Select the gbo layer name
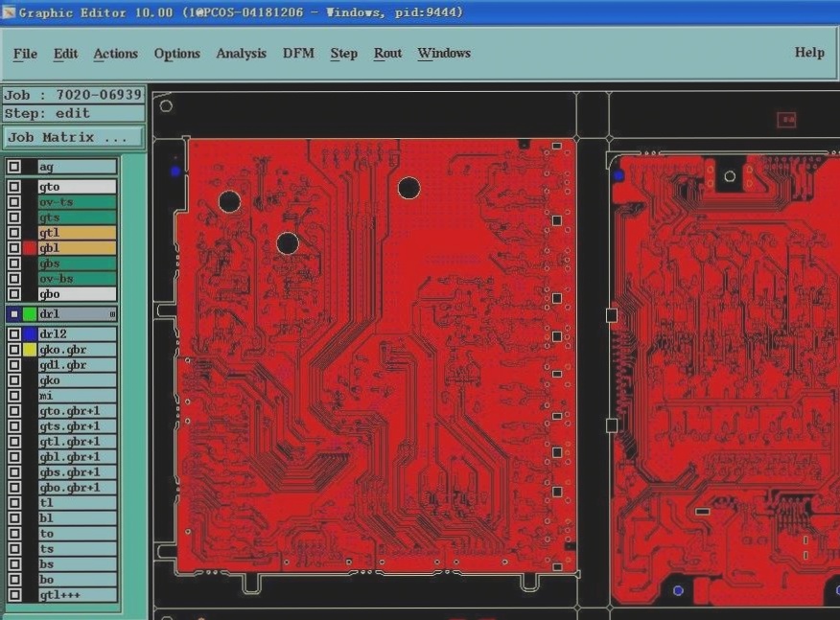The image size is (840, 620). click(x=77, y=294)
